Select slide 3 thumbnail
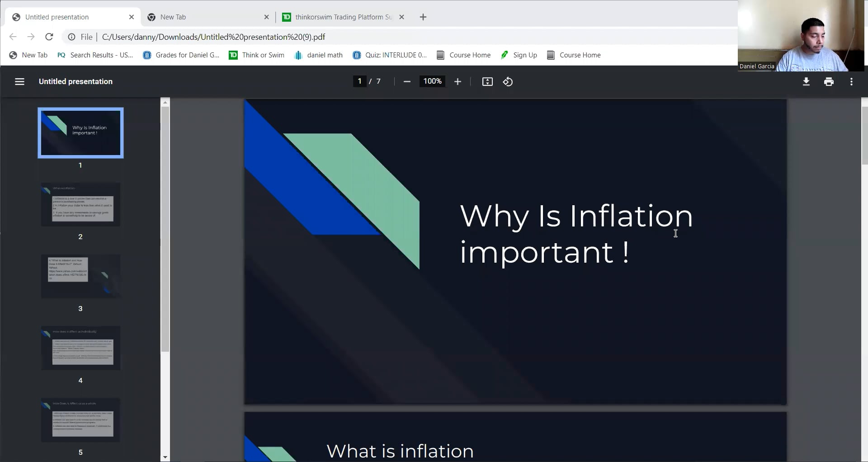This screenshot has width=868, height=462. pyautogui.click(x=80, y=276)
